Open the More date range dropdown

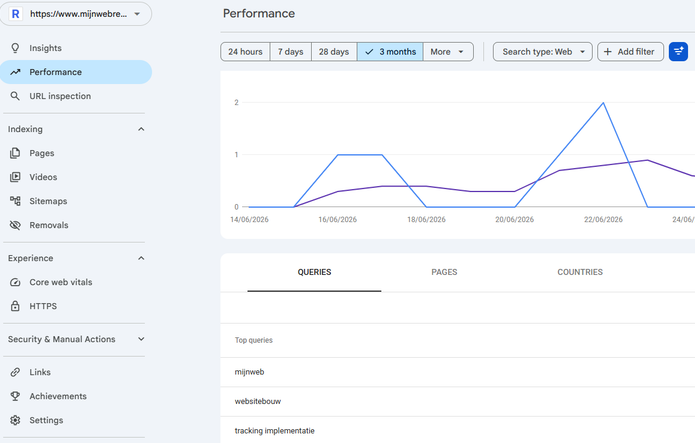click(448, 51)
